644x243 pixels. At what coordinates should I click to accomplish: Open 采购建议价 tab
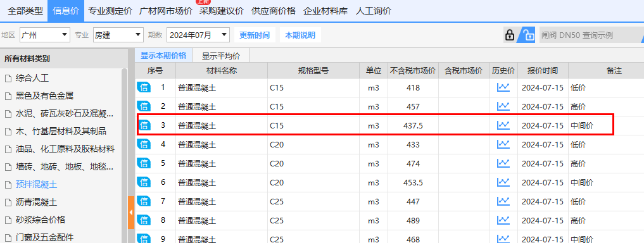pyautogui.click(x=222, y=11)
